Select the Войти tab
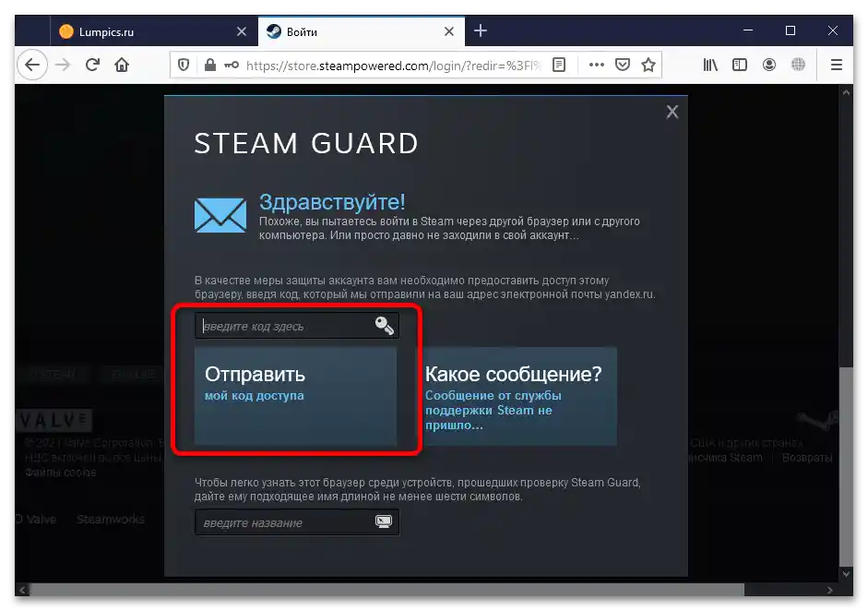 [361, 31]
